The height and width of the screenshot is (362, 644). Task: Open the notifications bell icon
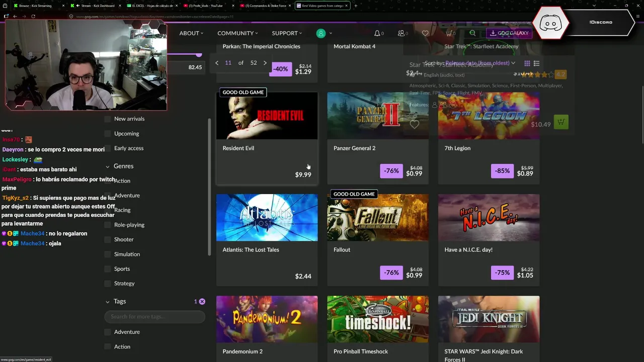(377, 33)
